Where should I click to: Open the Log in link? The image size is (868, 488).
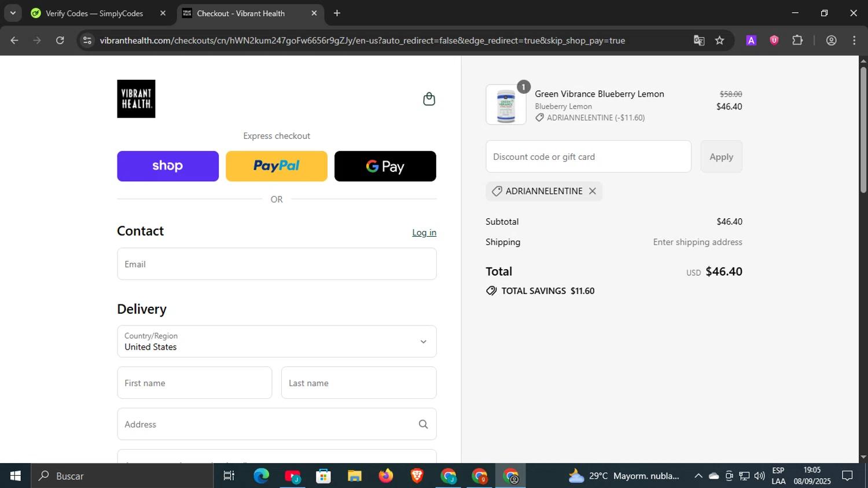(x=424, y=232)
